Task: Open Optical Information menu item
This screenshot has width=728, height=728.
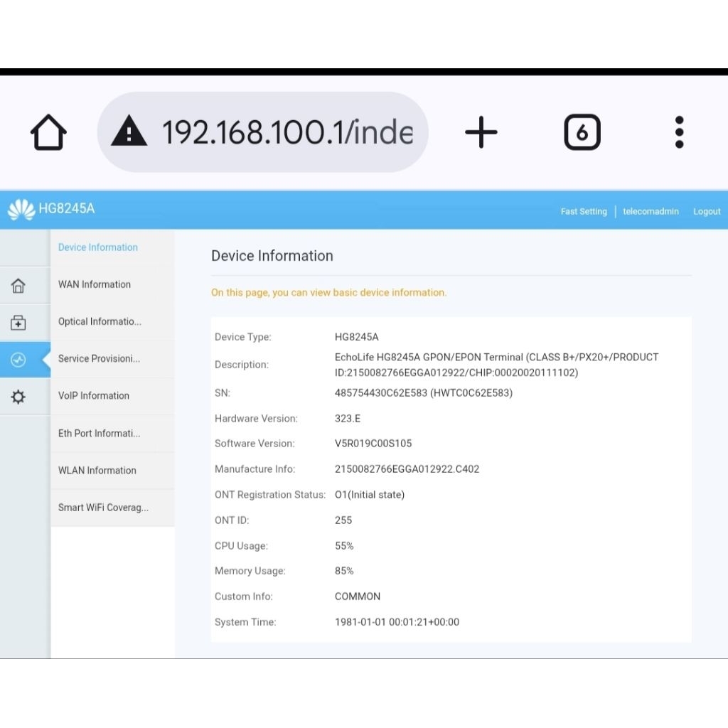Action: [x=100, y=321]
